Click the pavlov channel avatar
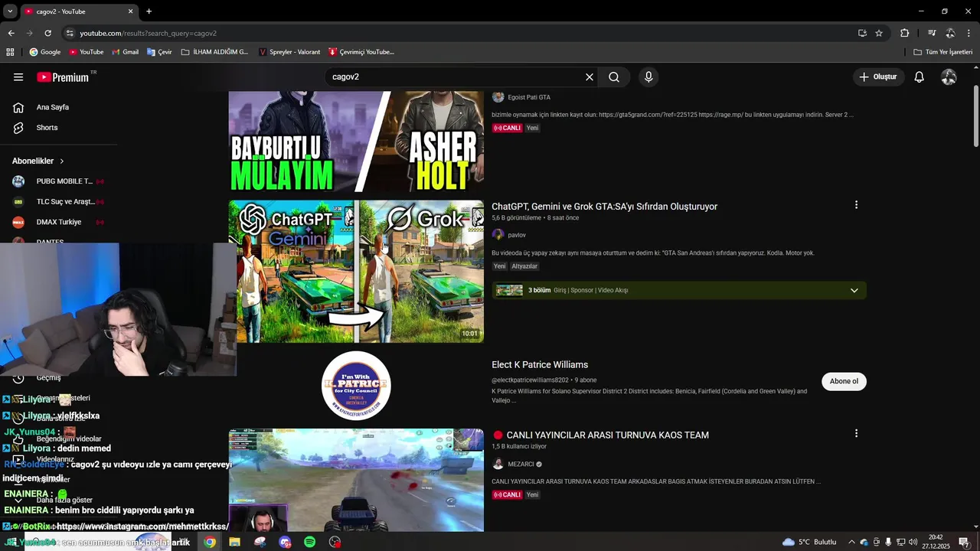Viewport: 980px width, 551px height. [498, 235]
